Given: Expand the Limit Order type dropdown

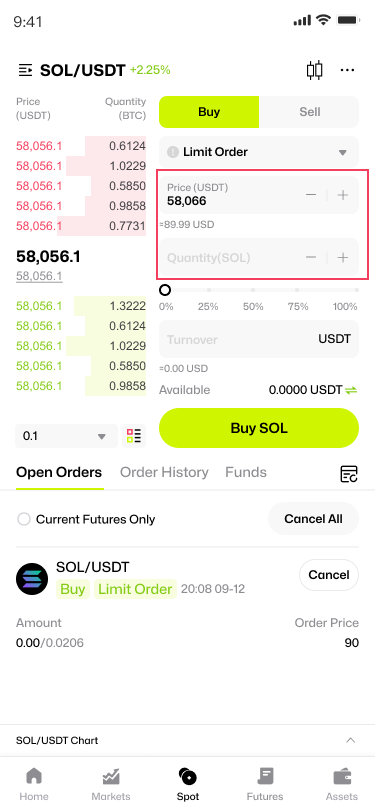Looking at the screenshot, I should [x=259, y=152].
